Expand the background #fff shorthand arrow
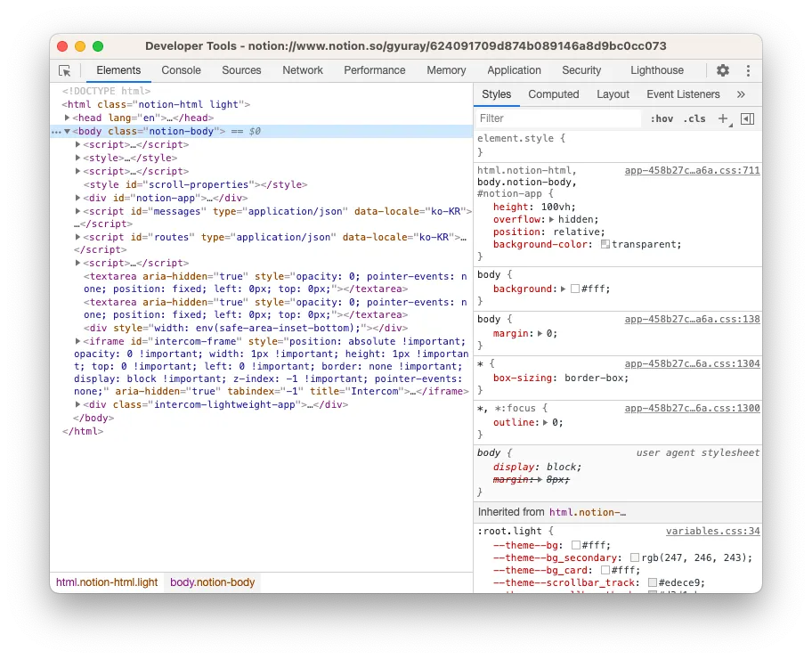The image size is (812, 659). coord(564,289)
